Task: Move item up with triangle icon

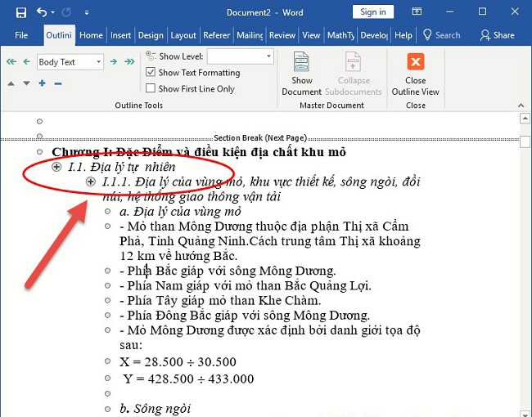Action: point(11,83)
